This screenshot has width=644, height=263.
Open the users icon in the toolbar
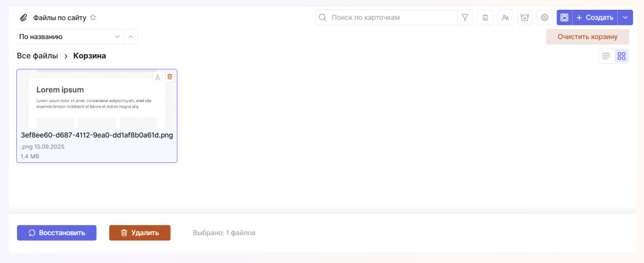tap(505, 18)
